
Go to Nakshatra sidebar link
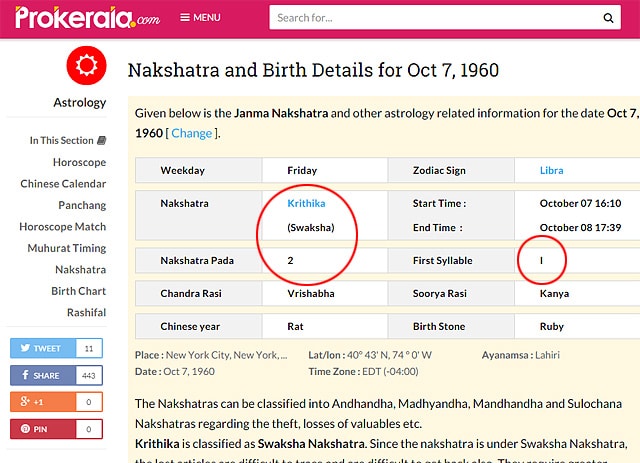click(x=80, y=269)
